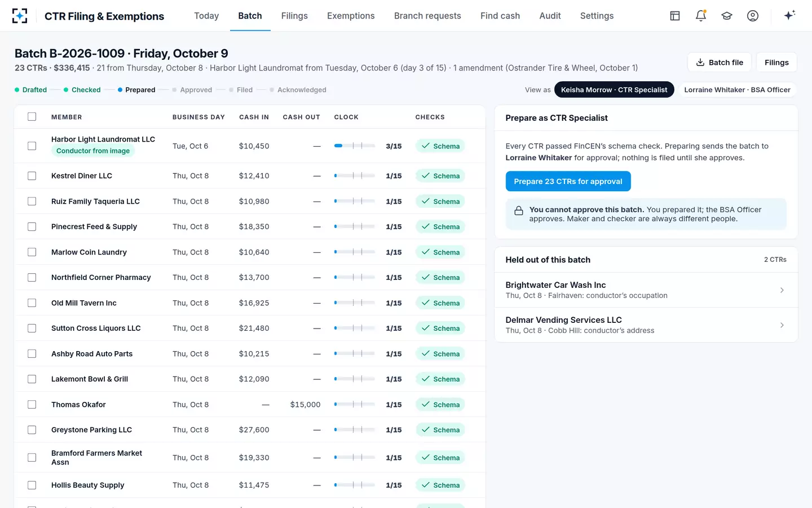
Task: Select checkbox for Pinecrest Feed & Supply
Action: [32, 227]
